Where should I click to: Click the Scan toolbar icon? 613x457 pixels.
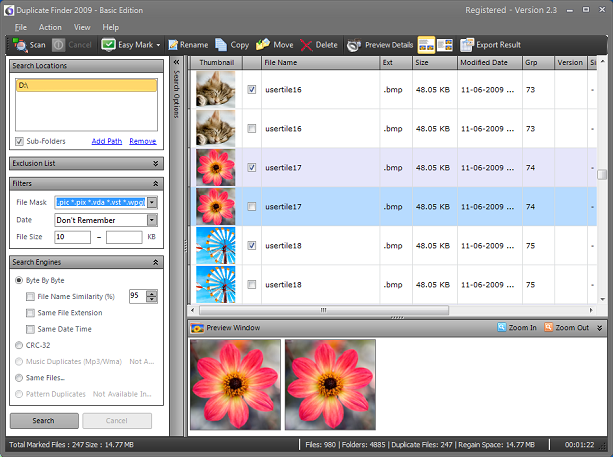20,45
